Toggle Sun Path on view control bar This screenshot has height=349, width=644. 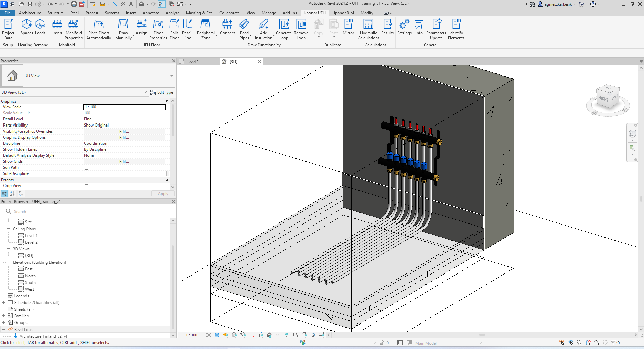(x=226, y=335)
